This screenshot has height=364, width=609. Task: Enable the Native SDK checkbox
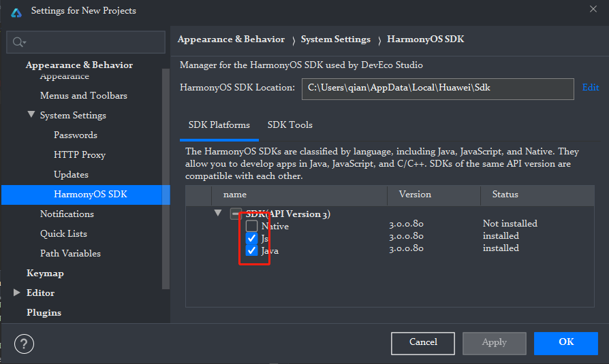coord(251,226)
